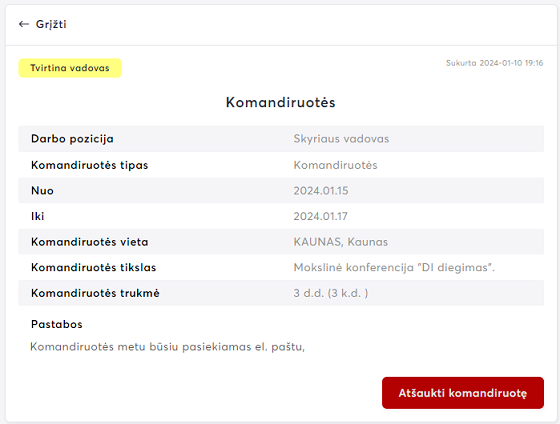Click the Komandiruotės trukmė label
This screenshot has height=424, width=560.
click(95, 293)
